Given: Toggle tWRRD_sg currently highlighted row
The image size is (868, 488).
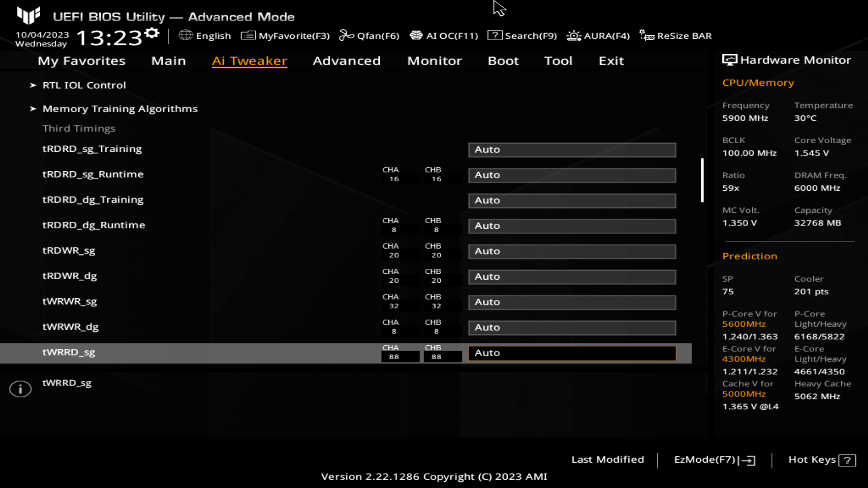Looking at the screenshot, I should click(572, 352).
